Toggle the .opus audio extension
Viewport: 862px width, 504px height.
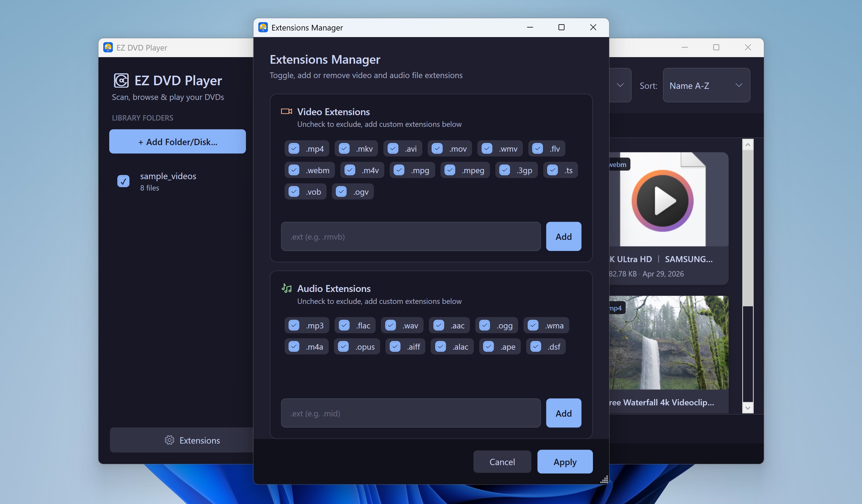tap(343, 346)
